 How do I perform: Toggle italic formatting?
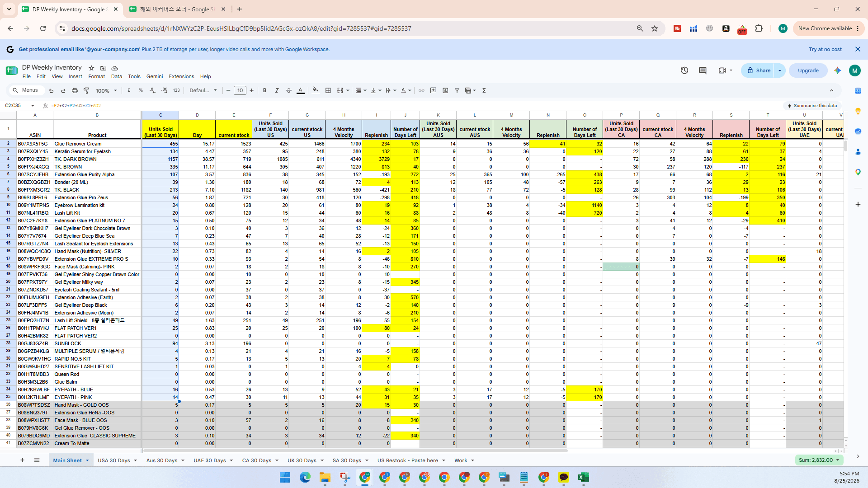pos(277,90)
